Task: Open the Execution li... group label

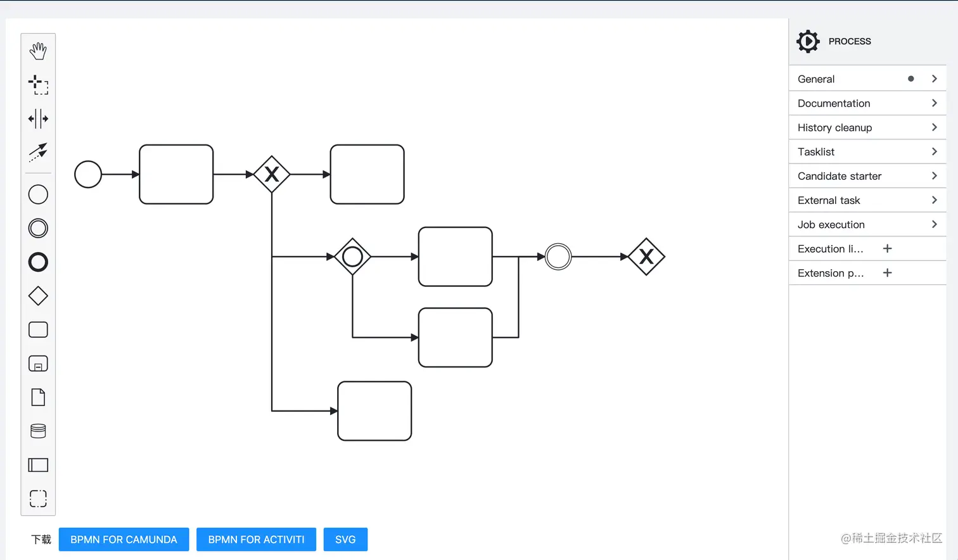Action: coord(830,249)
